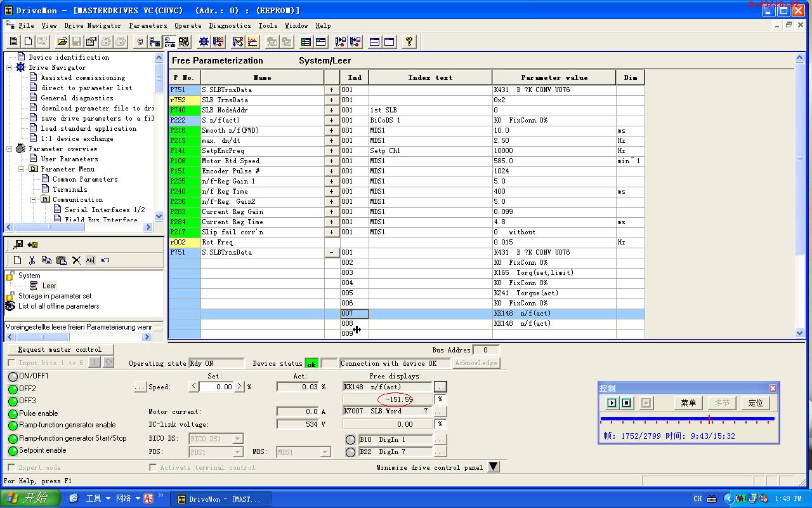The image size is (812, 508).
Task: Collapse index minus button for lower P751 row
Action: (x=332, y=252)
